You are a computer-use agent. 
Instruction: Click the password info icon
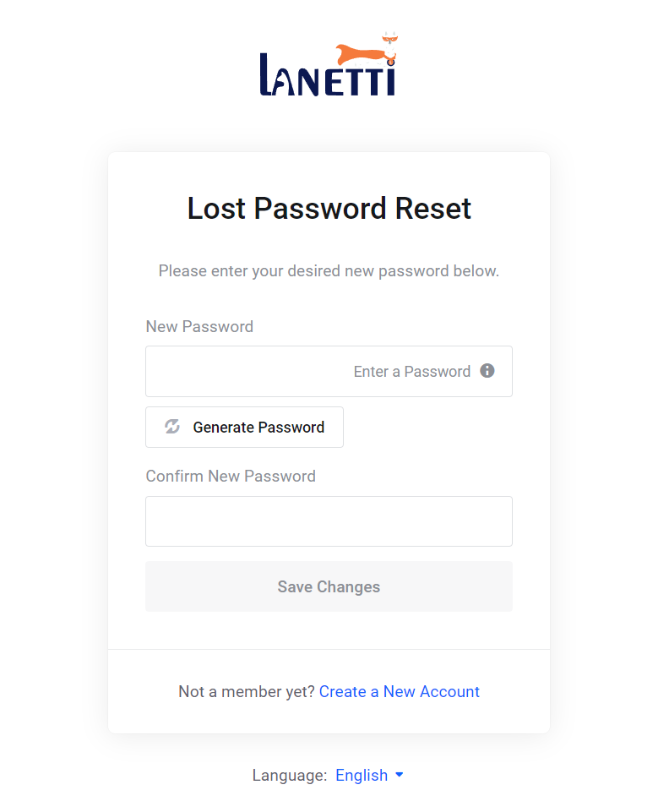coord(487,371)
